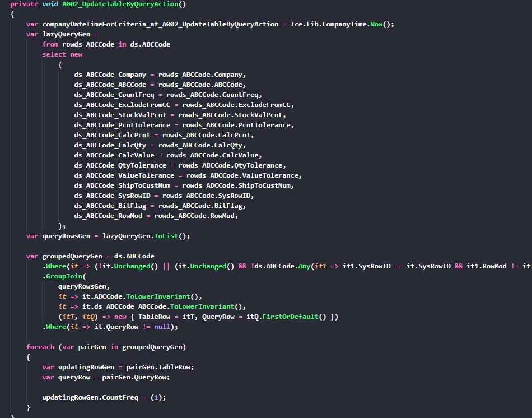Click ds_ABCCode_BitFlag assignment line

coord(160,206)
